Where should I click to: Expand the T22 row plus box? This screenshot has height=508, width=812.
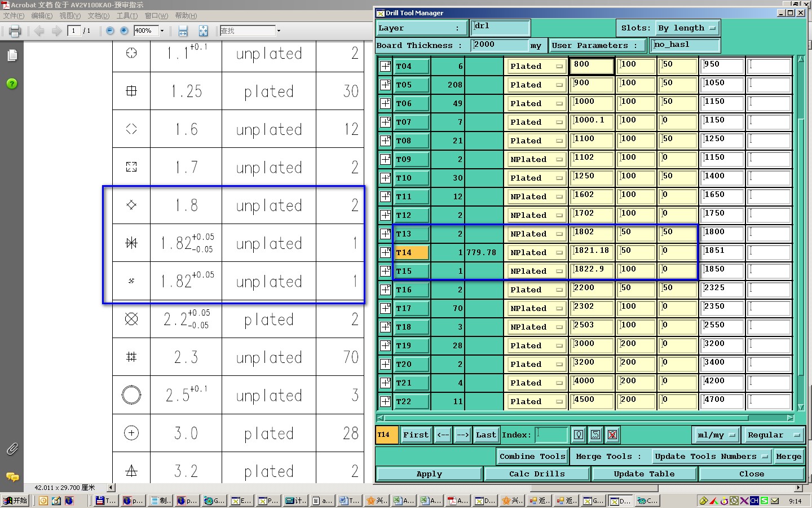point(385,401)
